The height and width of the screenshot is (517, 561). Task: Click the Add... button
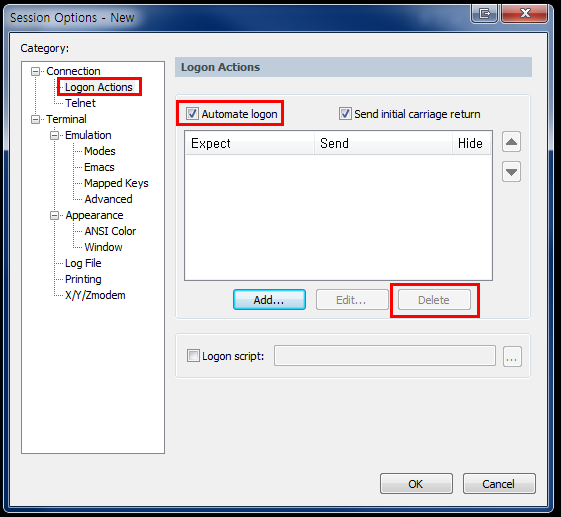coord(269,299)
